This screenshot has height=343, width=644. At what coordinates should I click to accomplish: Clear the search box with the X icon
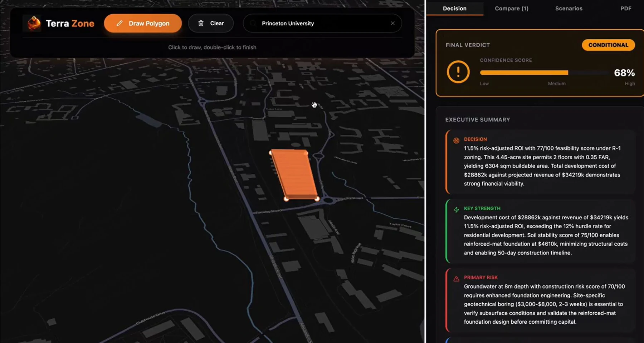[x=392, y=23]
